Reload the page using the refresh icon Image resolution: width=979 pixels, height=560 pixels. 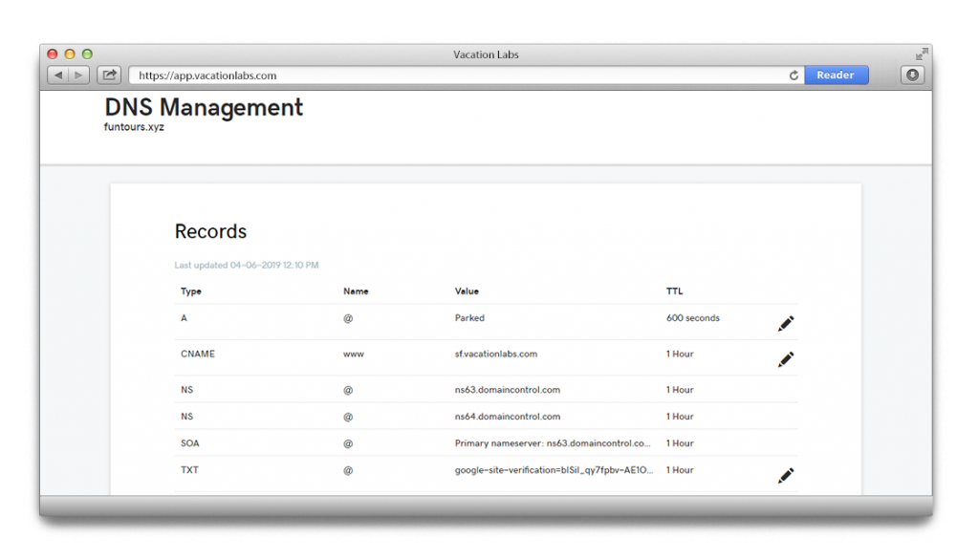tap(794, 75)
